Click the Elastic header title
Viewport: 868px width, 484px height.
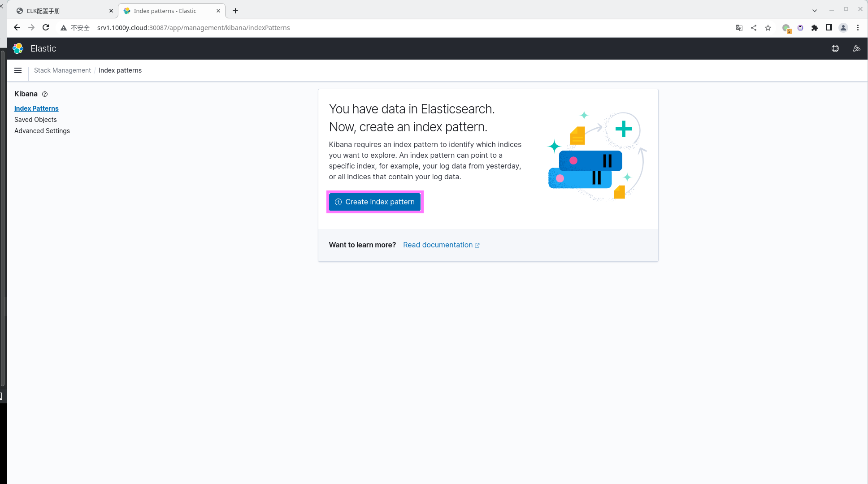coord(43,48)
